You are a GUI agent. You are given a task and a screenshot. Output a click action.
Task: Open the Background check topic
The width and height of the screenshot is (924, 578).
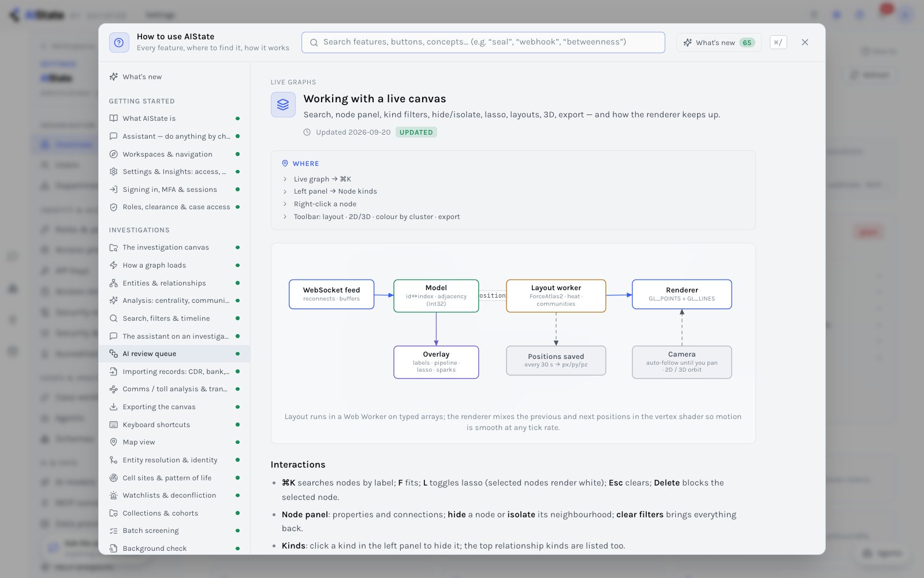174,549
